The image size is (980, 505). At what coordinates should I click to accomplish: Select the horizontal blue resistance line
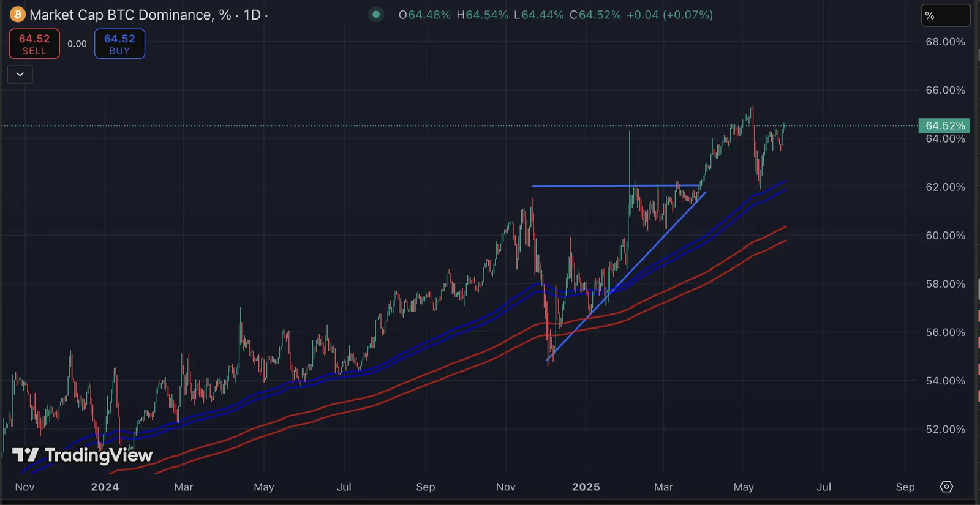(615, 185)
